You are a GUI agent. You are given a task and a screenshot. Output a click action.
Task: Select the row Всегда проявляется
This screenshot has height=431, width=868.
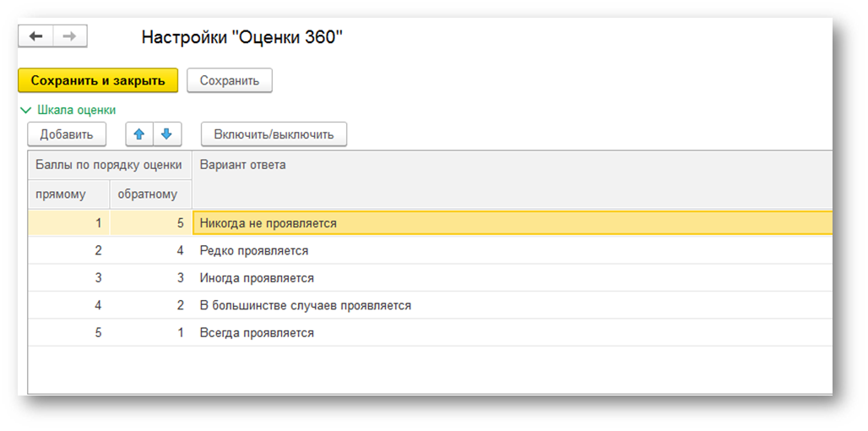pos(430,333)
